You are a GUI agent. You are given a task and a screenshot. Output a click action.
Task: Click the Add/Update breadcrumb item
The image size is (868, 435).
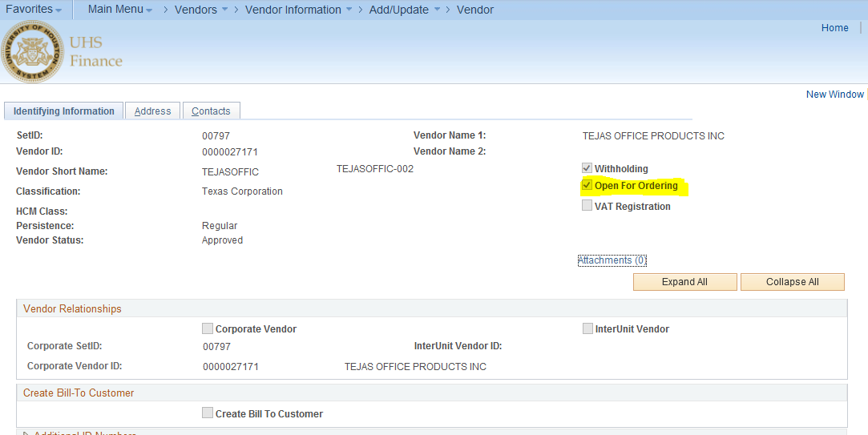pos(398,10)
